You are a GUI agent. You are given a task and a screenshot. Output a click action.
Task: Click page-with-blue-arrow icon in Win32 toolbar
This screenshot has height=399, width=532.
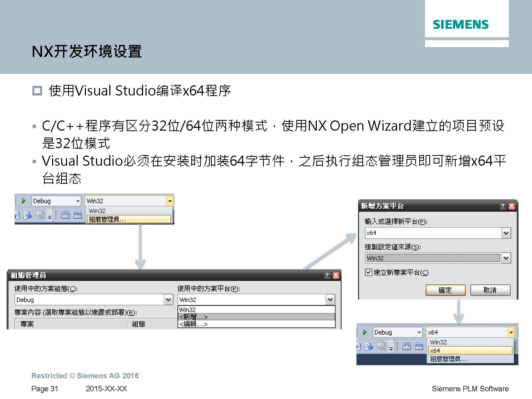point(27,215)
